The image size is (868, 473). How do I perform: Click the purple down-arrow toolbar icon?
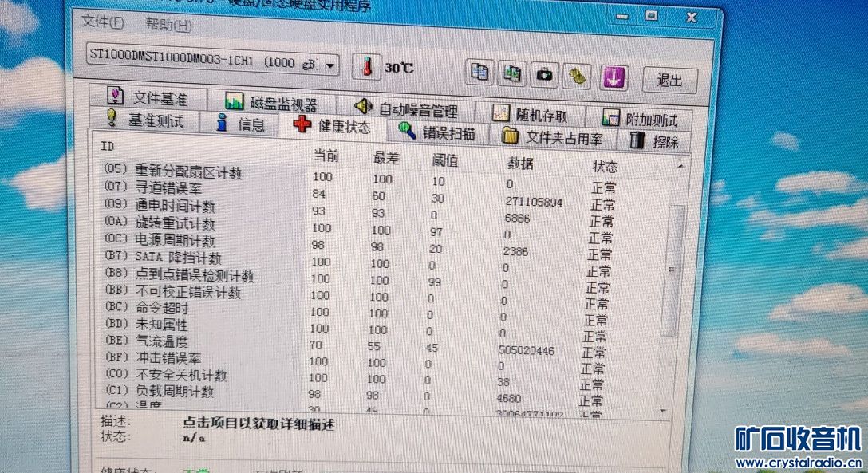tap(614, 77)
